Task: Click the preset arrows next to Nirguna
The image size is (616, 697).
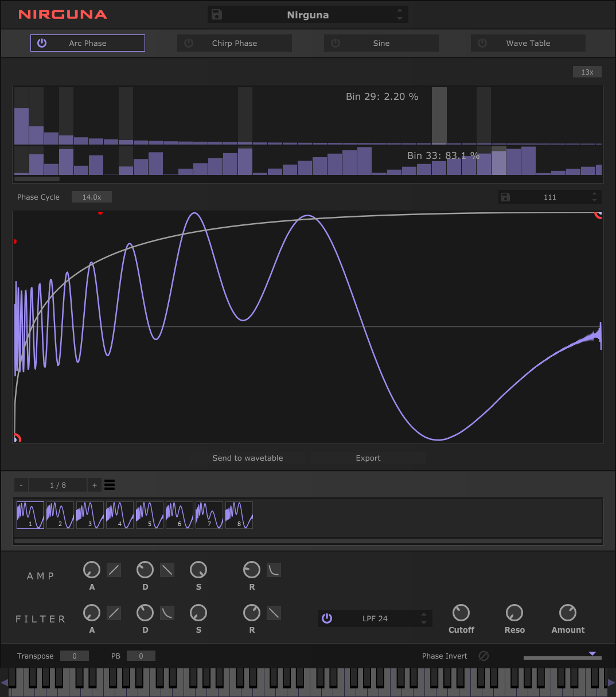Action: coord(400,15)
